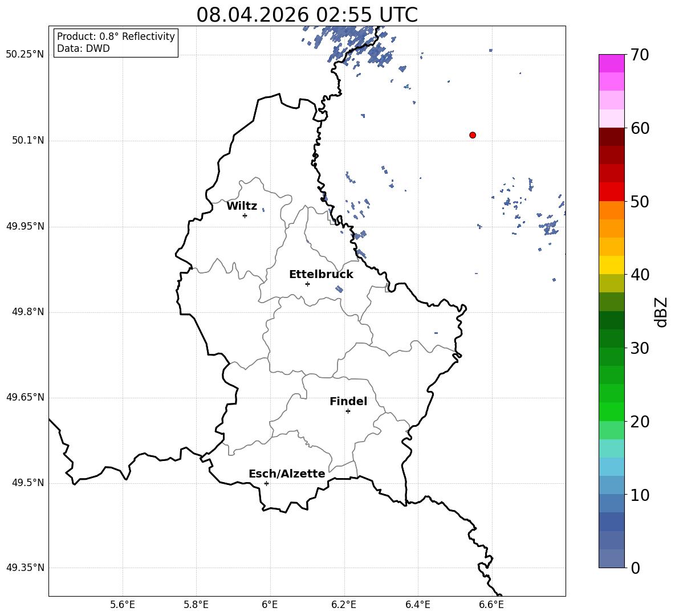Click the Findel station cross marker

(348, 411)
